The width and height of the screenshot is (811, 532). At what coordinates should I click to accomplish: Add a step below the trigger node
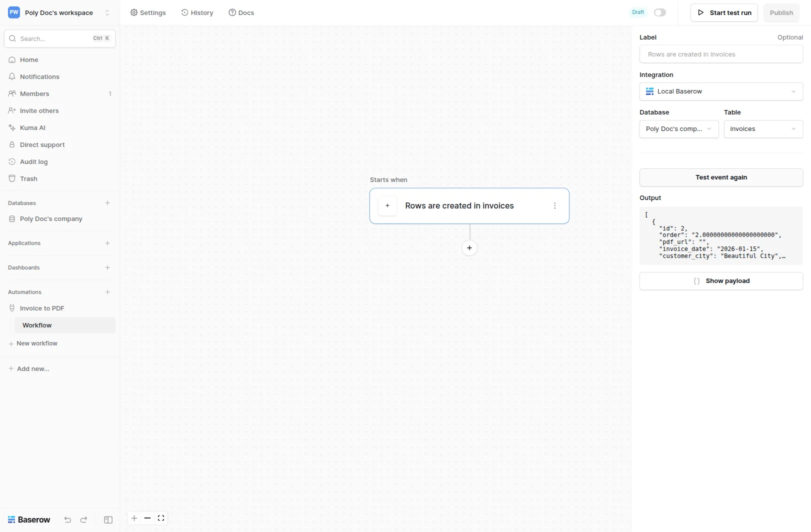469,248
